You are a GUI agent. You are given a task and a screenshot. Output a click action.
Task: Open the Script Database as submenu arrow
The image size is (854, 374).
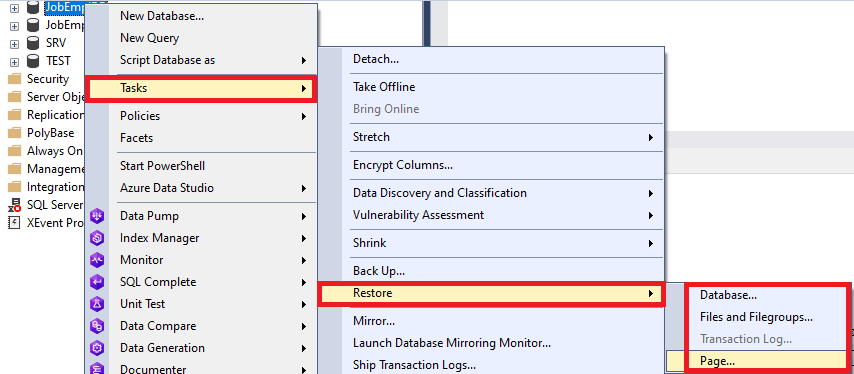click(x=304, y=60)
